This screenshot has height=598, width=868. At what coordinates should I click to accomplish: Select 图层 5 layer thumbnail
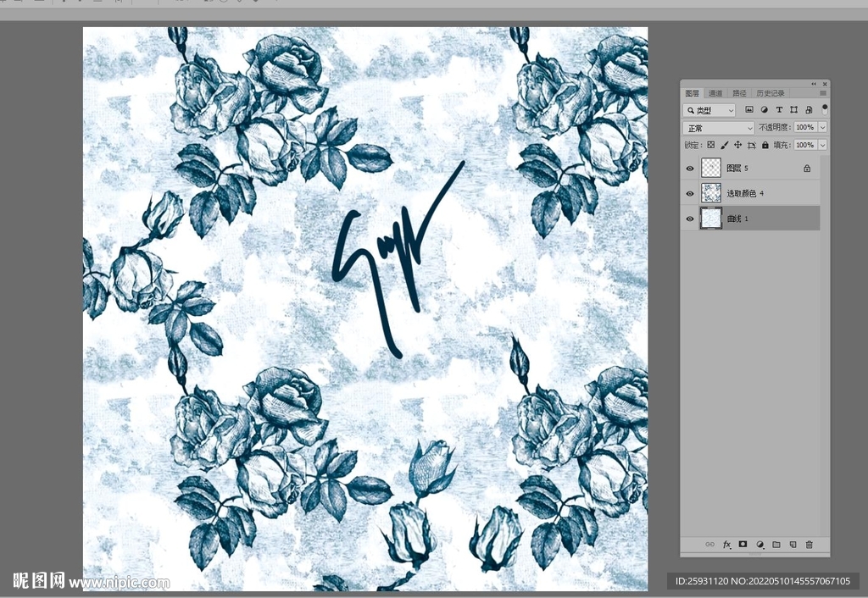[x=711, y=168]
